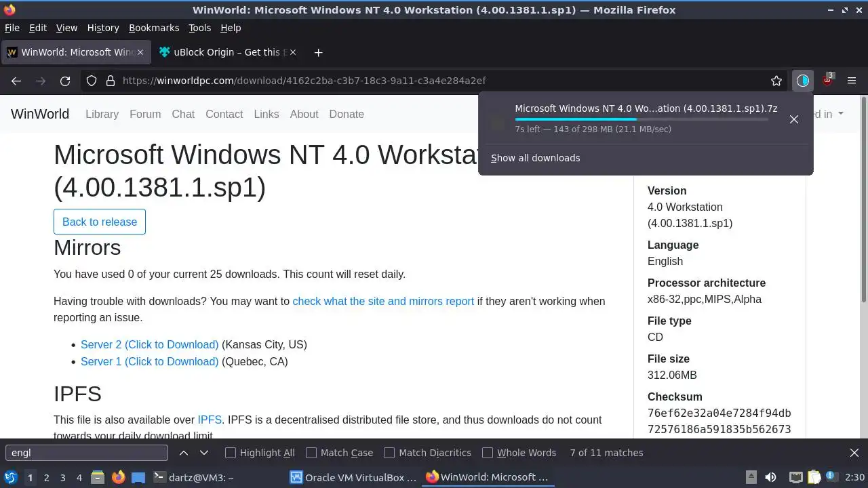Click the WinWorld brand logo text
The width and height of the screenshot is (868, 488).
[x=40, y=114]
